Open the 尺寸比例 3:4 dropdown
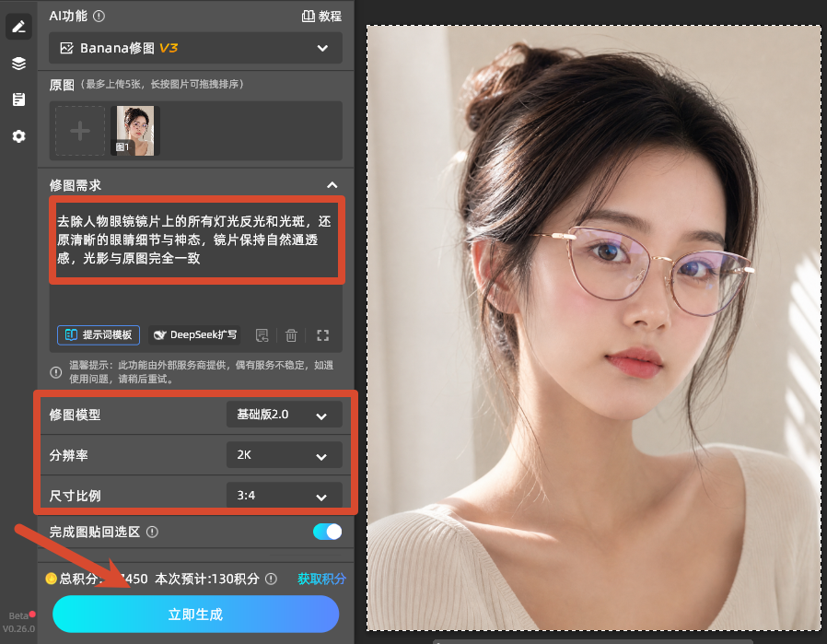This screenshot has width=827, height=644. coord(285,495)
